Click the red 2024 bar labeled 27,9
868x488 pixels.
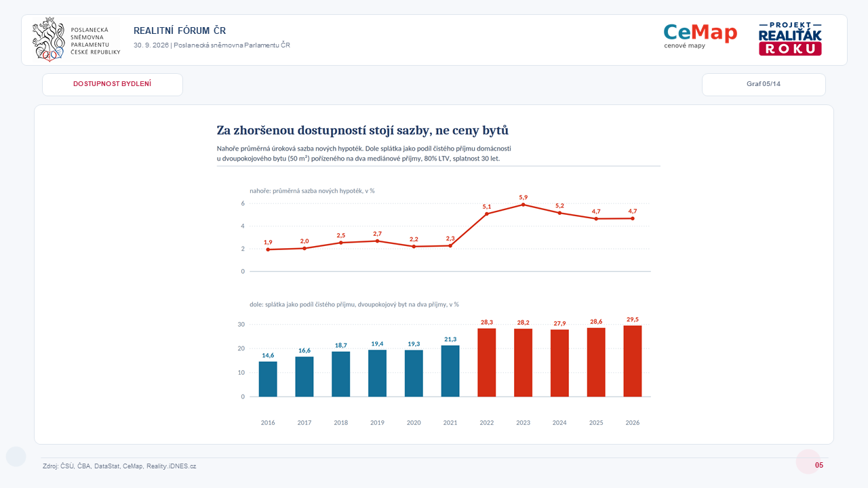click(559, 363)
